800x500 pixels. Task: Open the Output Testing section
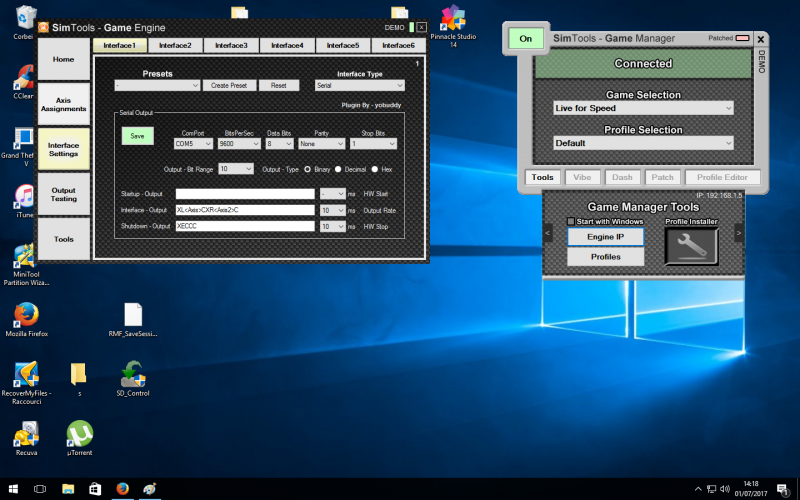coord(64,194)
